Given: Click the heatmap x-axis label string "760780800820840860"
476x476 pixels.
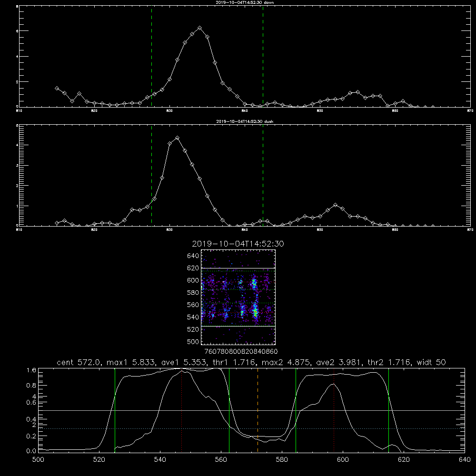Looking at the screenshot, I should [241, 352].
